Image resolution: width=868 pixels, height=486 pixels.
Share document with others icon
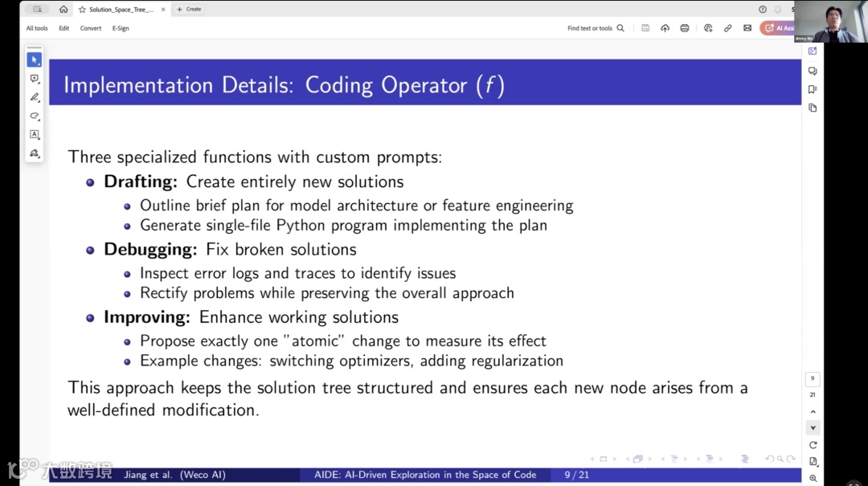click(708, 28)
